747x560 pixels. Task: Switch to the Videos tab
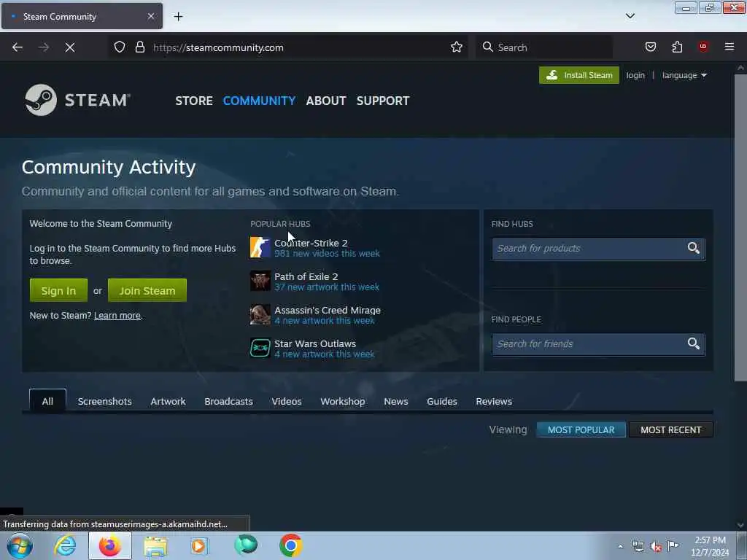coord(287,402)
